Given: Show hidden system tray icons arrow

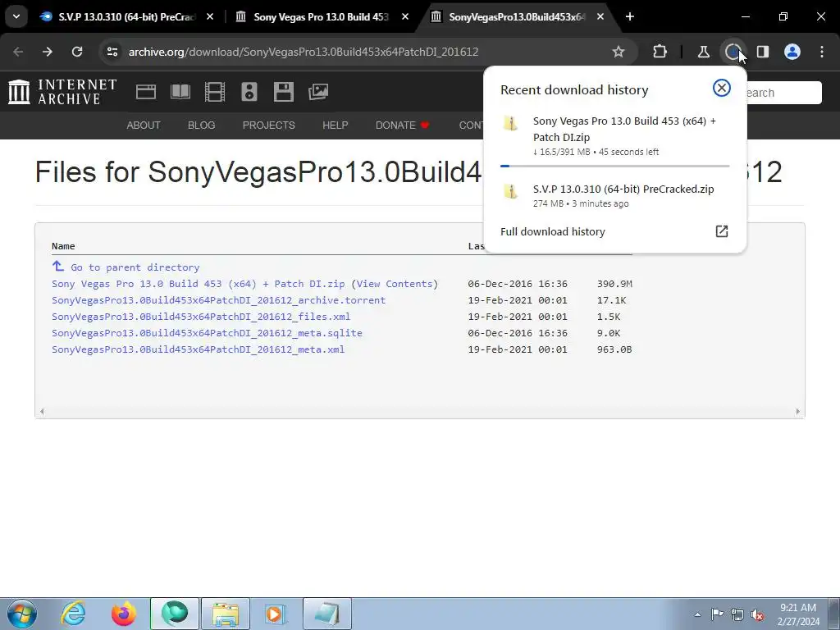Looking at the screenshot, I should [x=697, y=614].
